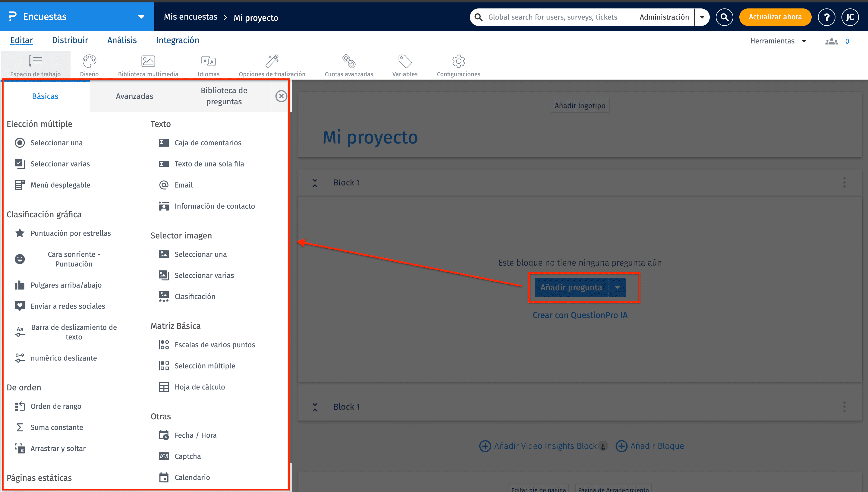Choose Seleccionar una radio question type
The image size is (868, 492).
tap(56, 143)
